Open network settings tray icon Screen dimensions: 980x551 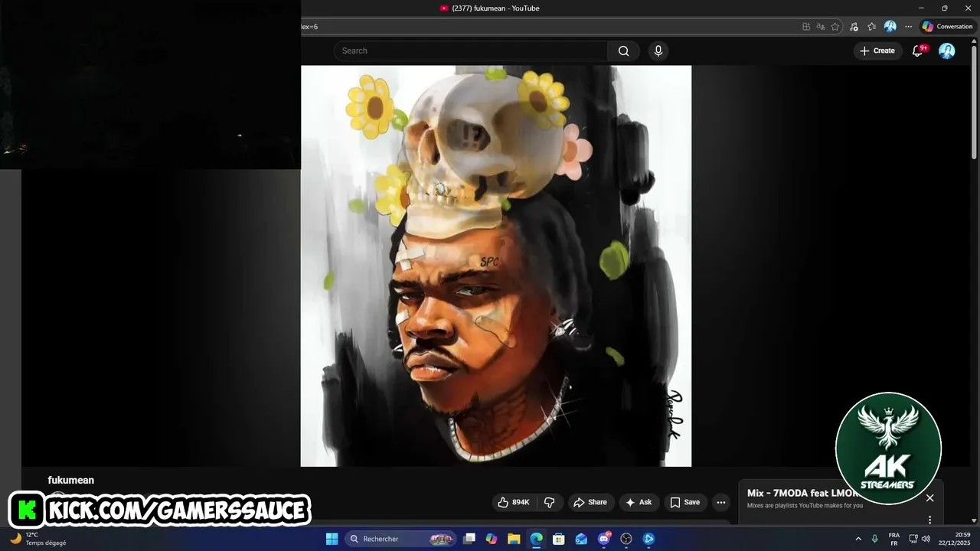point(913,539)
